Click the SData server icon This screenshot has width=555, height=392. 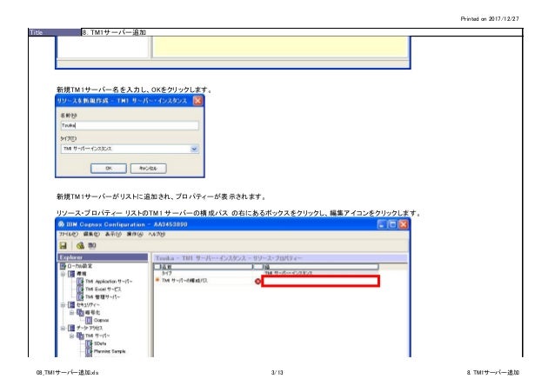click(x=89, y=343)
